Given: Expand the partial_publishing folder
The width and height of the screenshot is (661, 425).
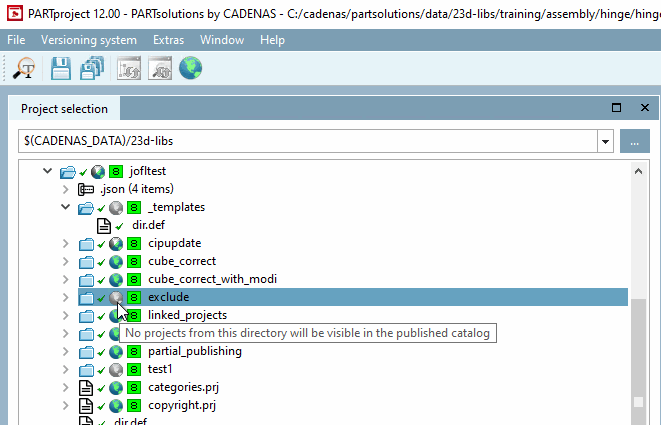Looking at the screenshot, I should [x=65, y=352].
